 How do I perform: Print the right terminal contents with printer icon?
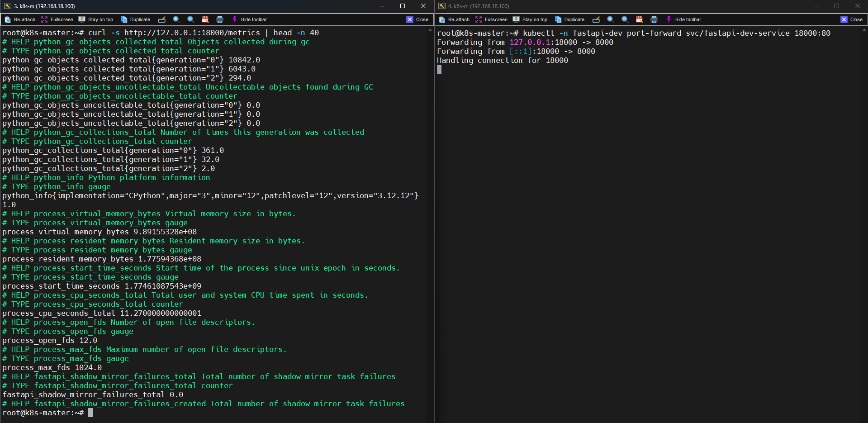tap(654, 19)
